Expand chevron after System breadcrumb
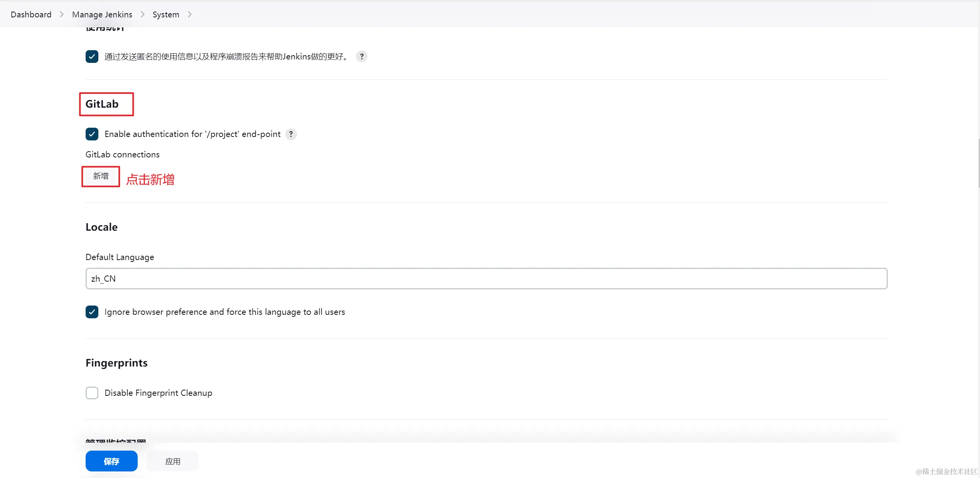This screenshot has height=478, width=980. [x=190, y=14]
